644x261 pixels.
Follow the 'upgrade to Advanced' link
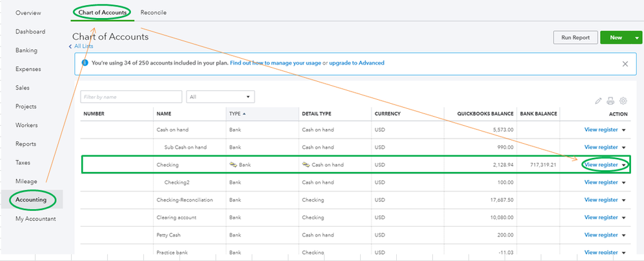356,63
